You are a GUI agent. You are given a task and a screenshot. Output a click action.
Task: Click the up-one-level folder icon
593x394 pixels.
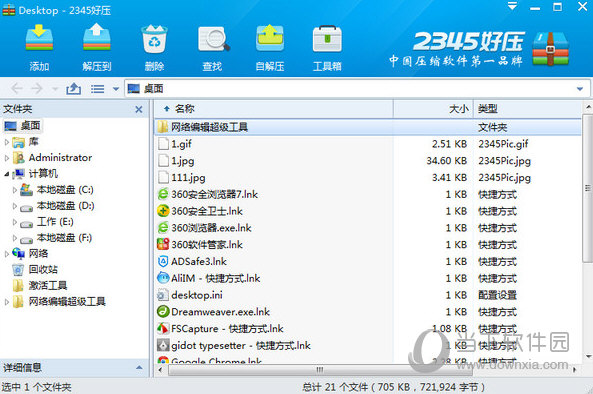pyautogui.click(x=74, y=89)
